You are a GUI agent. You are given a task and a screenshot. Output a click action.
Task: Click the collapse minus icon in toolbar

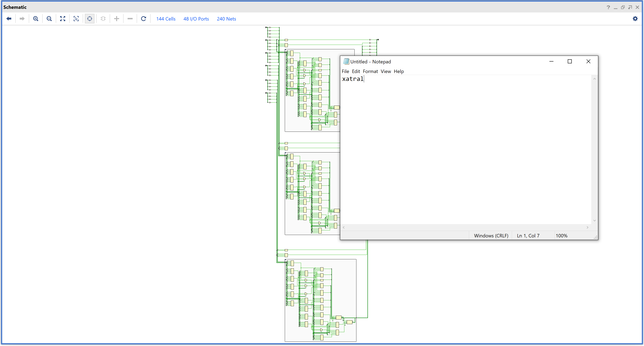[x=130, y=19]
